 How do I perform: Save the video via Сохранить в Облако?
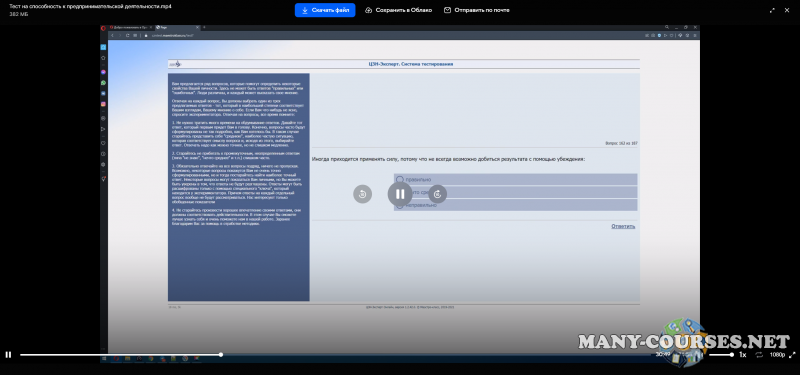(398, 10)
